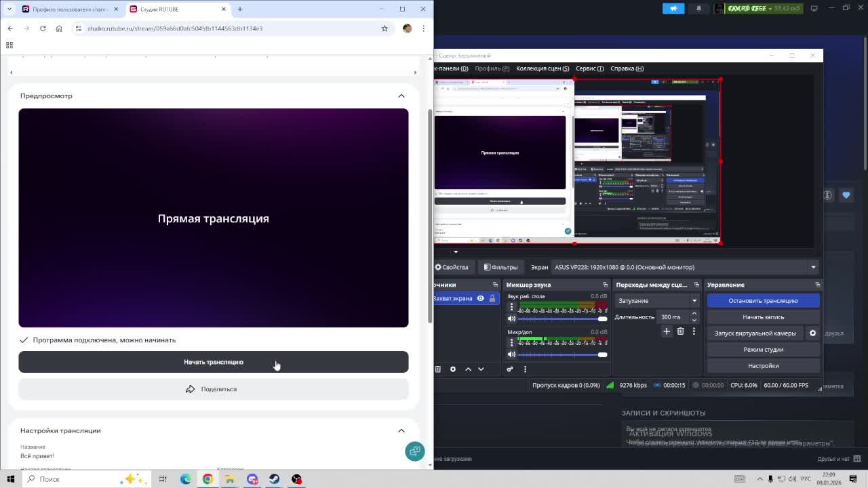Open advanced audio properties gears icon
868x488 pixels.
coord(510,369)
